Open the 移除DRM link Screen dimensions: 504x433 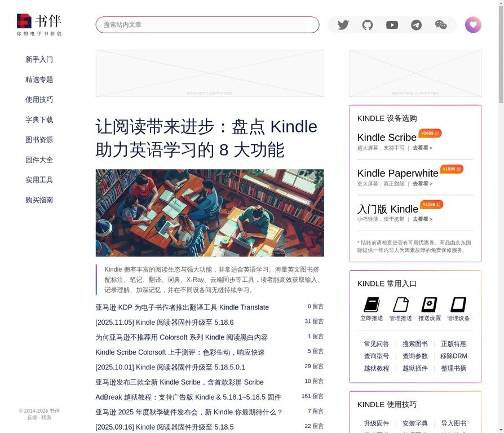pos(453,356)
